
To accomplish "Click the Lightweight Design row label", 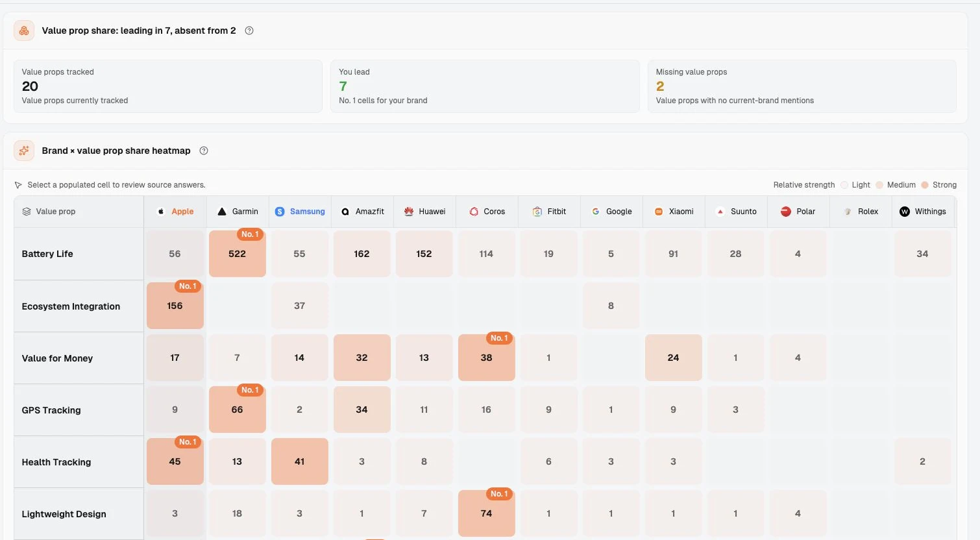I will click(64, 514).
